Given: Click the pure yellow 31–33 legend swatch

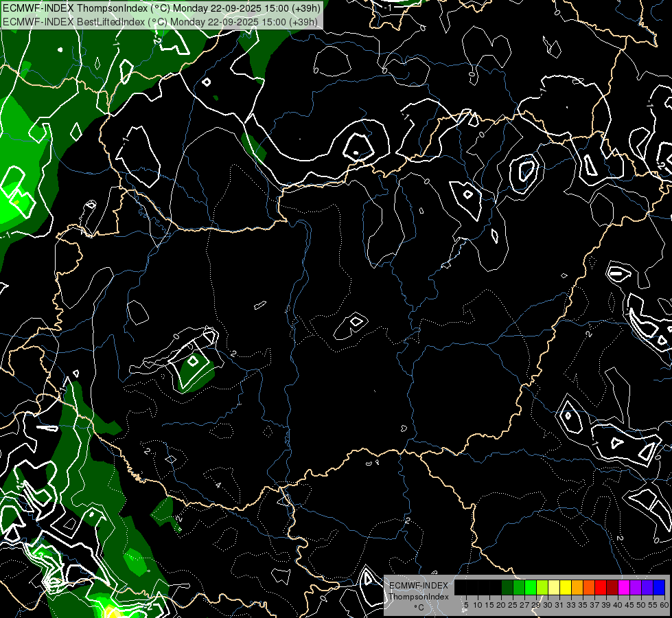Looking at the screenshot, I should 566,588.
